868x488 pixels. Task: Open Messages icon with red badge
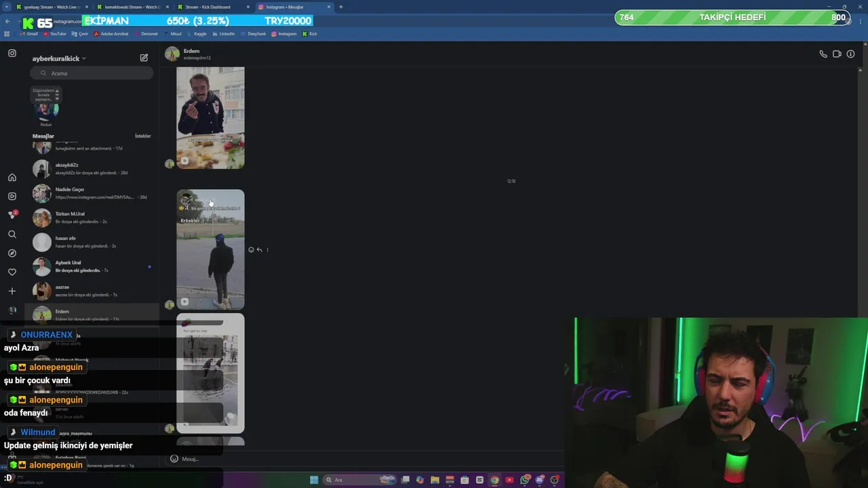(12, 215)
